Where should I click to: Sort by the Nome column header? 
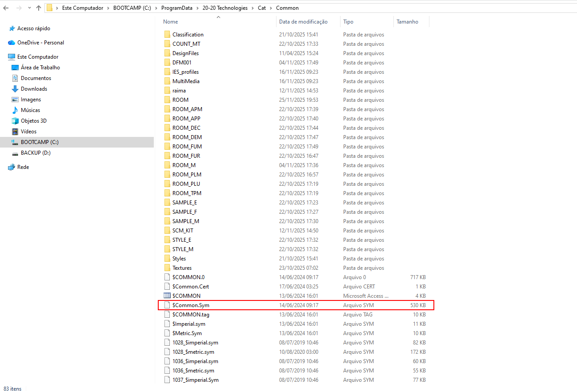click(171, 22)
